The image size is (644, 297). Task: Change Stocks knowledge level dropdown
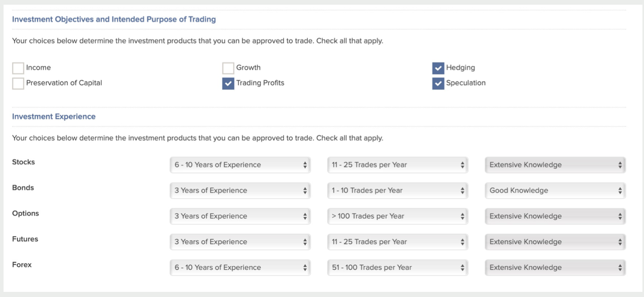click(555, 165)
